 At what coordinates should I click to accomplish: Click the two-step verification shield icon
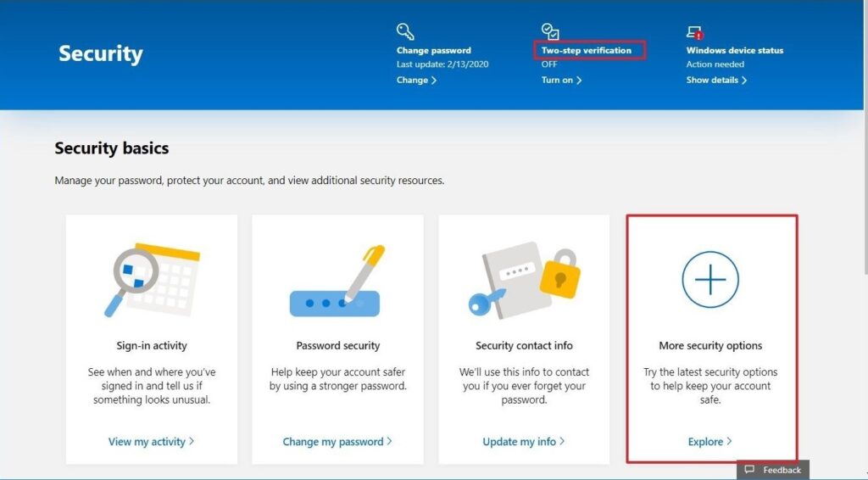551,31
